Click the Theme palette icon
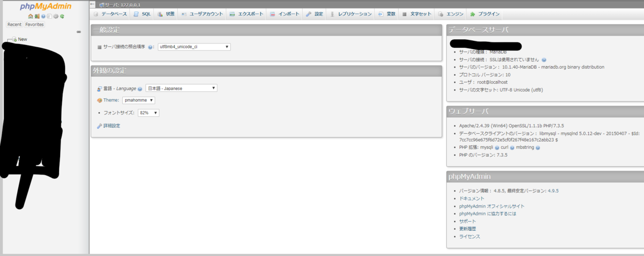The height and width of the screenshot is (256, 644). (x=99, y=100)
